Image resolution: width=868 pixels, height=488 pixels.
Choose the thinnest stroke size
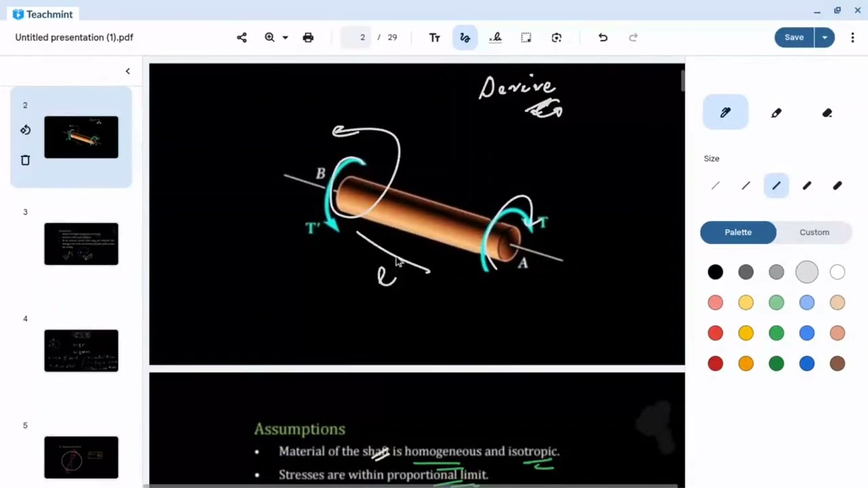715,185
